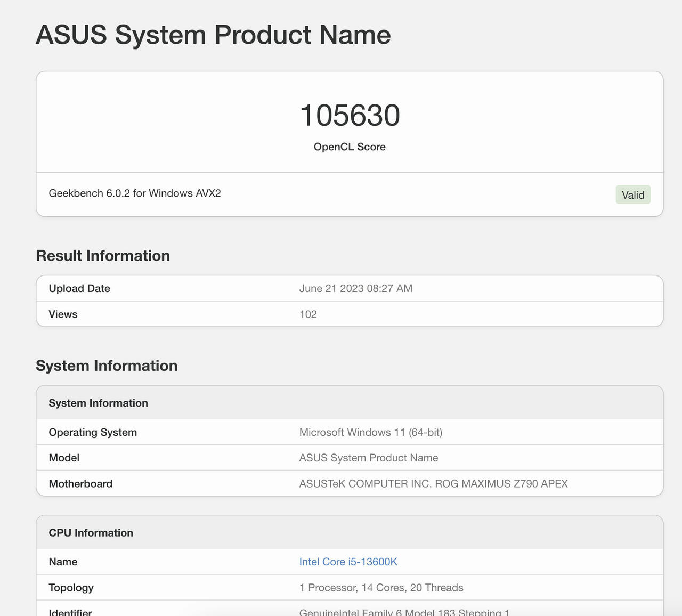Image resolution: width=682 pixels, height=616 pixels.
Task: Click the Views row label
Action: click(x=63, y=314)
